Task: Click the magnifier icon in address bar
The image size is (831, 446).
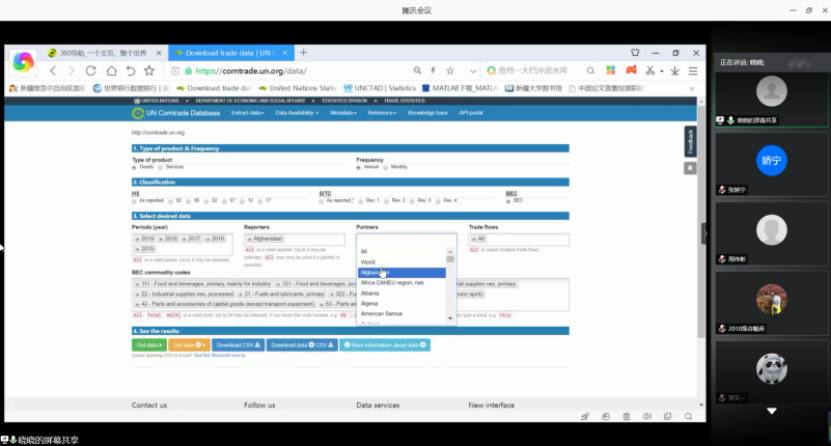Action: (417, 70)
